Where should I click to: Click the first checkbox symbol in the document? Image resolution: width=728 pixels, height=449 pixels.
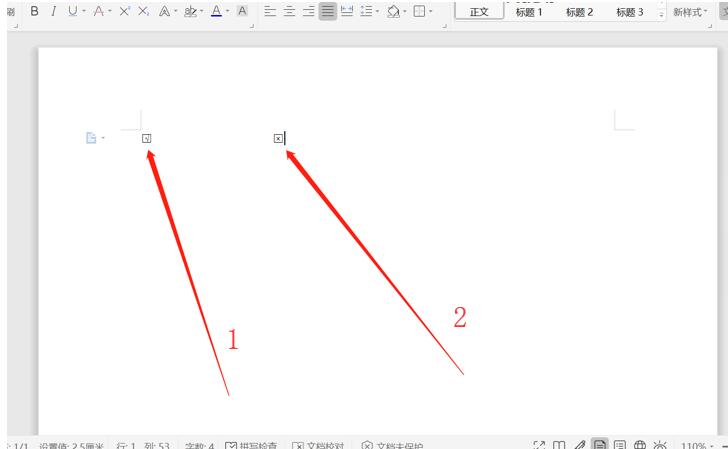coord(146,138)
